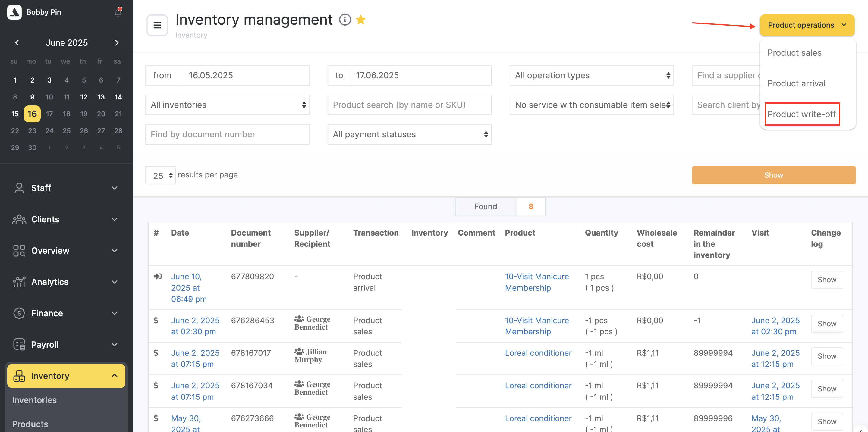Click the Inventory breadcrumb under the title
Screen dimensions: 868x432
click(191, 35)
